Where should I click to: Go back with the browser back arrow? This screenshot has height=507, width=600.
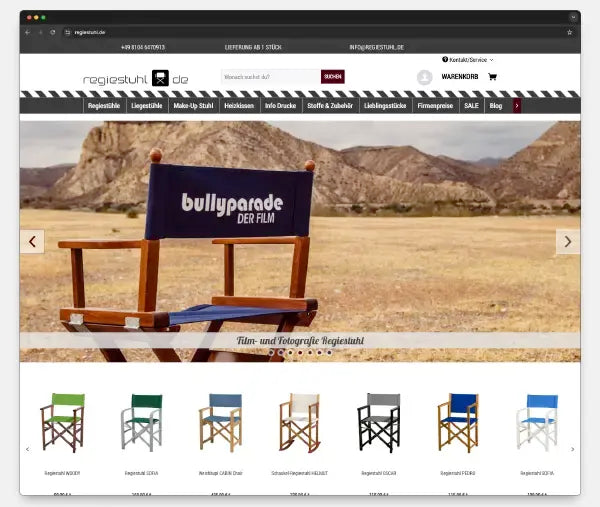(x=28, y=33)
